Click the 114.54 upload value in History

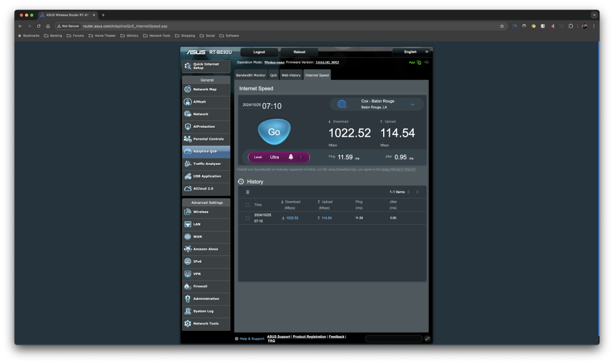(327, 218)
